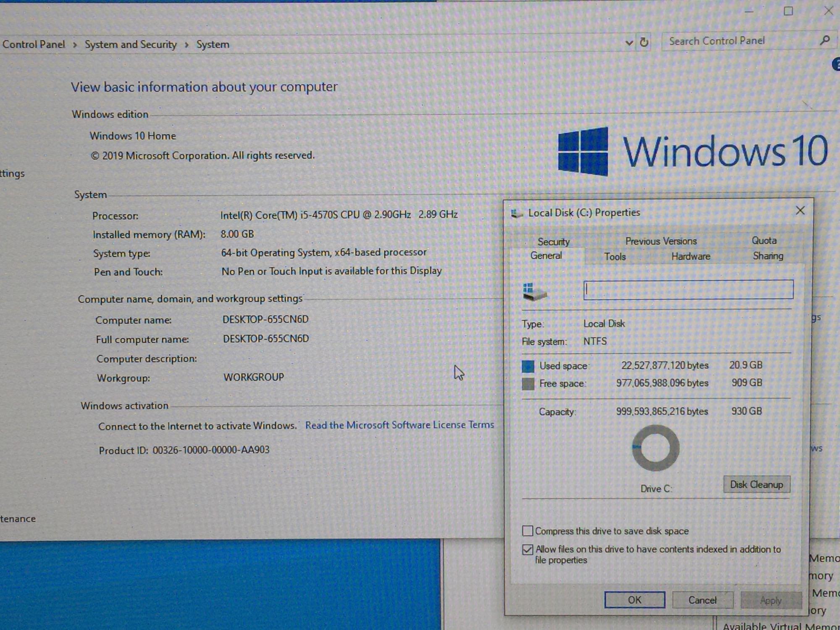Go to Control Panel breadcrumb
The height and width of the screenshot is (630, 840).
point(34,45)
